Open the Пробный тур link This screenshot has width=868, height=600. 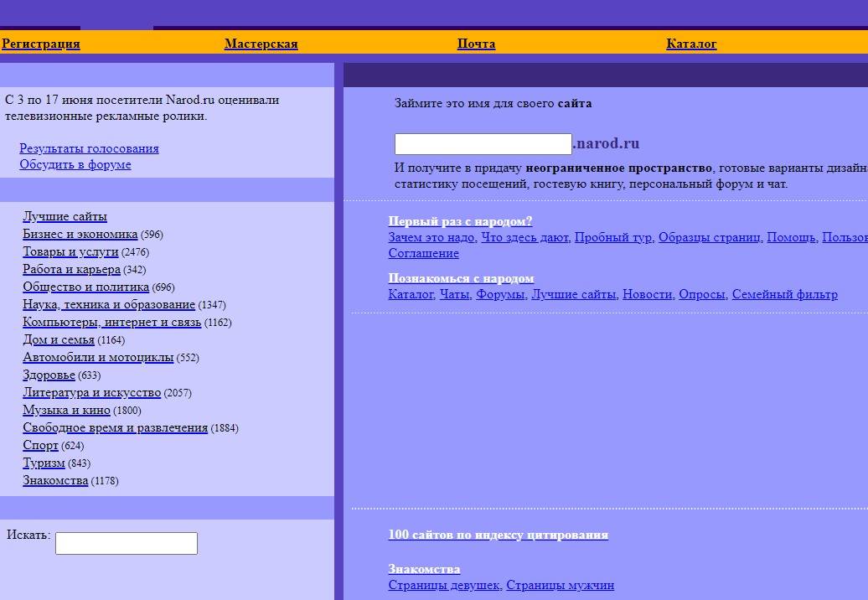[x=612, y=237]
